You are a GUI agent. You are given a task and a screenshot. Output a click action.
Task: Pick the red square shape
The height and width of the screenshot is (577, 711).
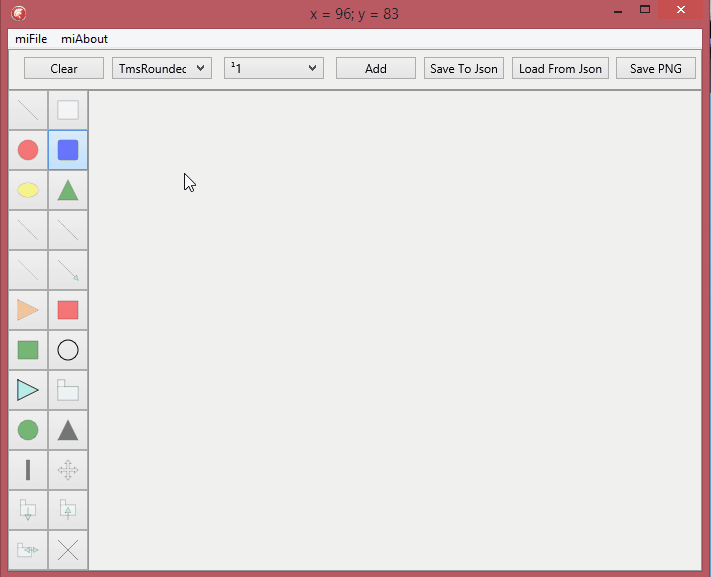click(x=68, y=310)
